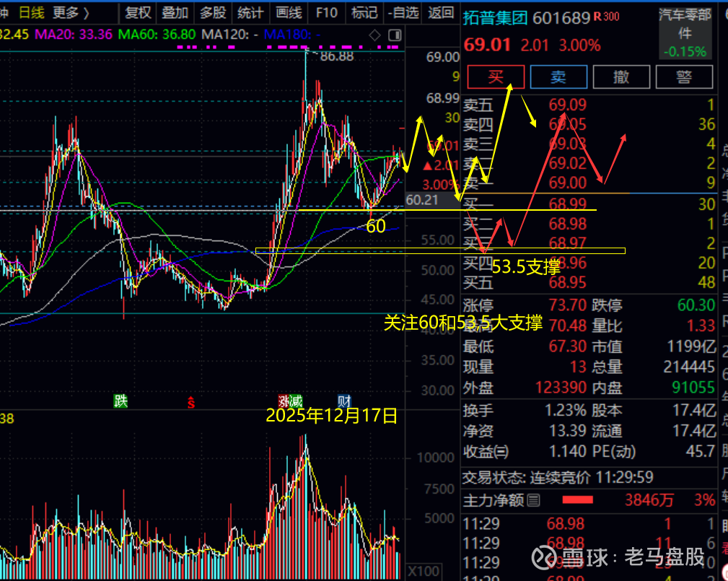Image resolution: width=728 pixels, height=581 pixels.
Task: Click the 涨停 price 73.70
Action: pyautogui.click(x=567, y=305)
